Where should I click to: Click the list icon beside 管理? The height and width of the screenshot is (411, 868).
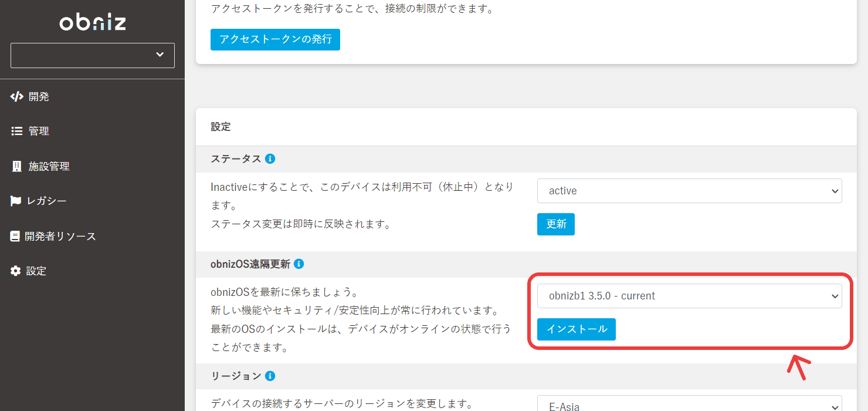[x=17, y=132]
